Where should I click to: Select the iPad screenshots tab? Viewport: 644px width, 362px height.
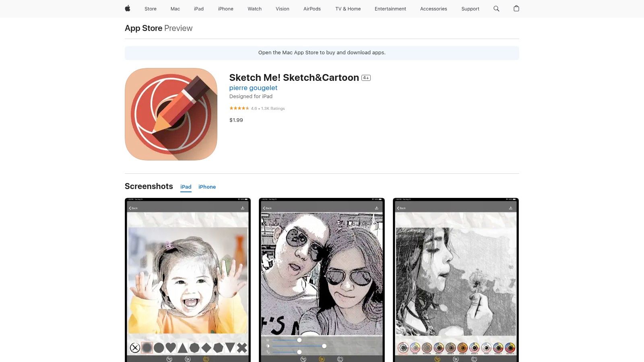pyautogui.click(x=186, y=187)
